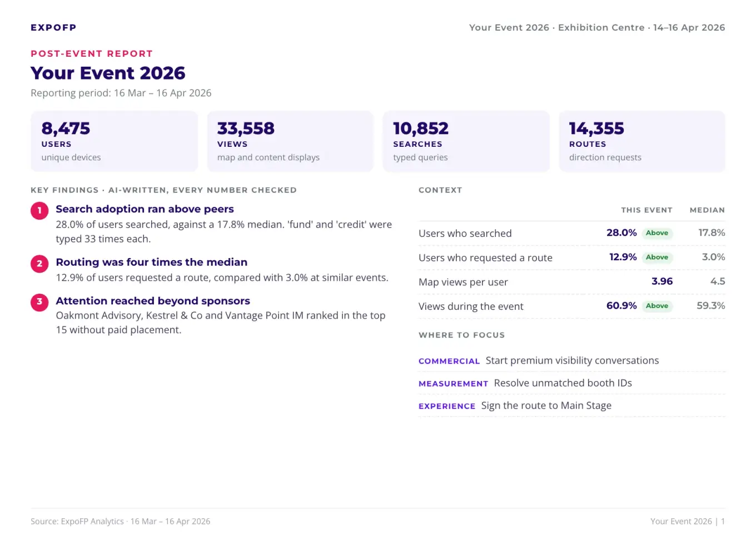The width and height of the screenshot is (756, 535).
Task: Click the 'Users who searched' row label
Action: tap(465, 234)
